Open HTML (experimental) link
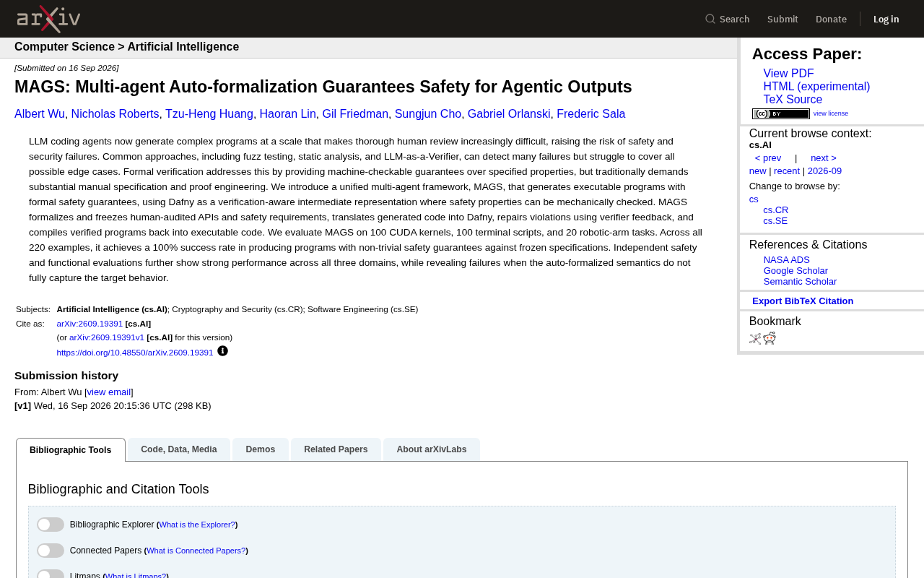The image size is (924, 578). pos(816,87)
